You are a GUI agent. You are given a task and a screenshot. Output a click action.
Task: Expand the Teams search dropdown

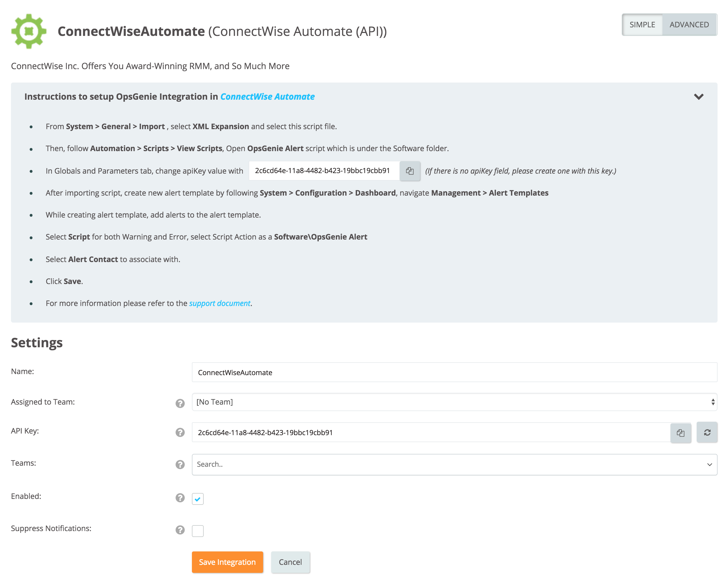click(x=454, y=464)
